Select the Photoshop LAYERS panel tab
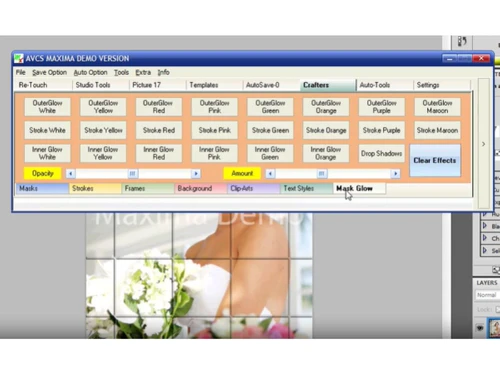 point(487,283)
